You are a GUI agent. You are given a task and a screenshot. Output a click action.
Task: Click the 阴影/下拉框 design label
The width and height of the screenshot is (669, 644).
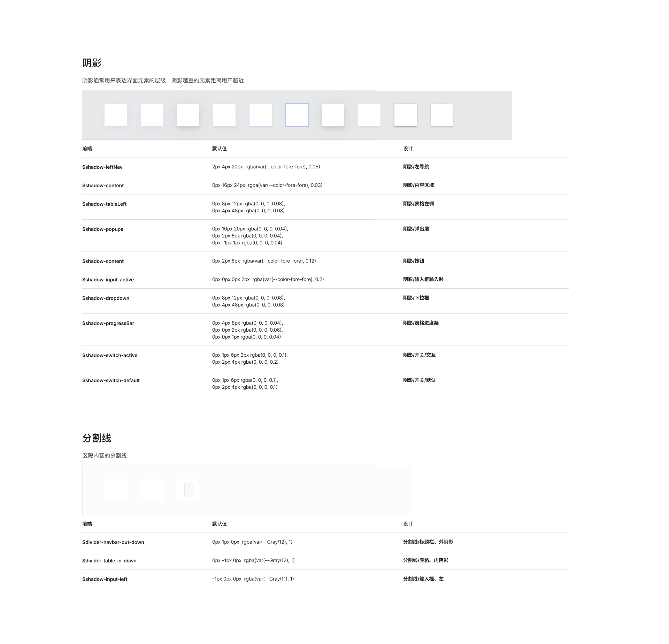[416, 298]
